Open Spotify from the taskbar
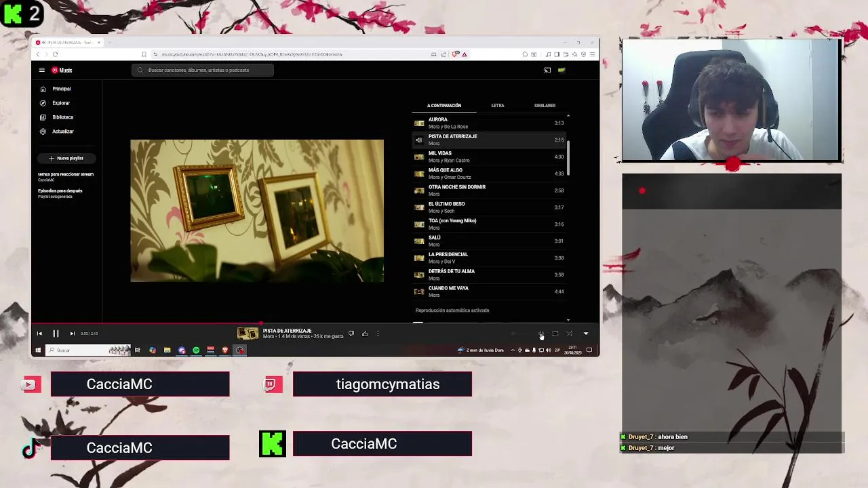Viewport: 868px width, 488px height. point(196,350)
